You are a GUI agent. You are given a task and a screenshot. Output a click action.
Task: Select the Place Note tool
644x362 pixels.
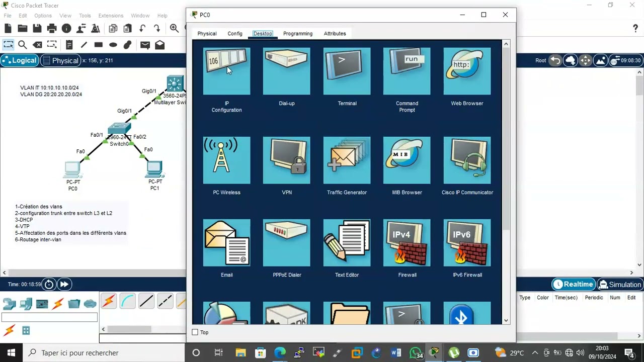coord(69,45)
